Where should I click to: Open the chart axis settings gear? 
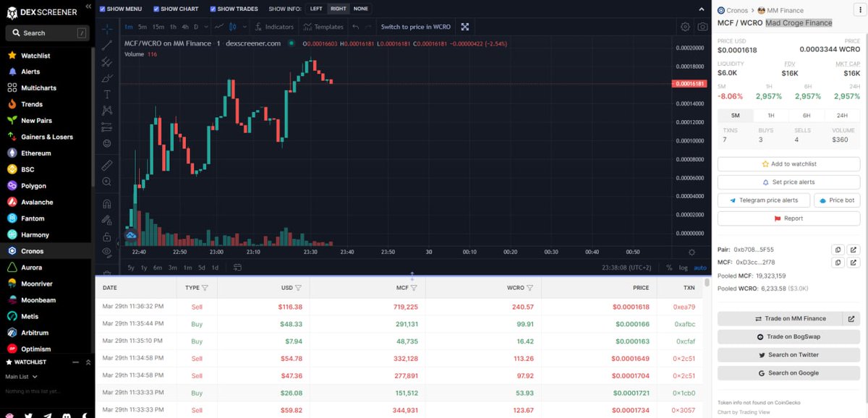coord(692,252)
